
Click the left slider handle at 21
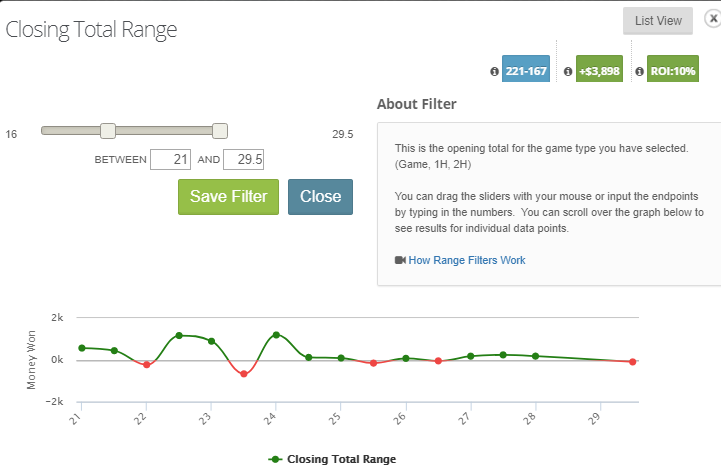pos(108,131)
